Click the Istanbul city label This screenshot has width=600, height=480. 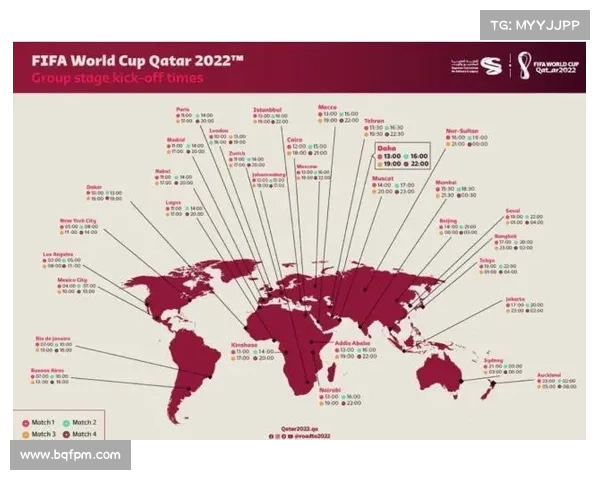pos(267,110)
